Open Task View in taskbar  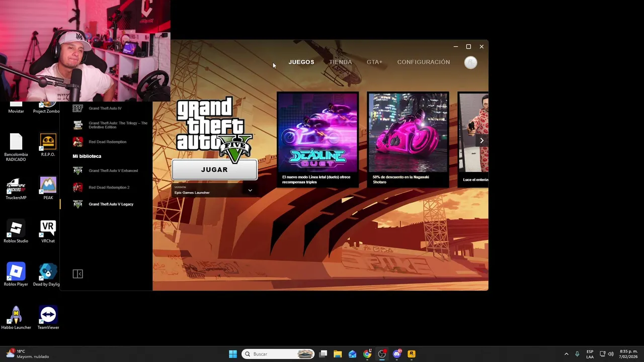(x=324, y=354)
